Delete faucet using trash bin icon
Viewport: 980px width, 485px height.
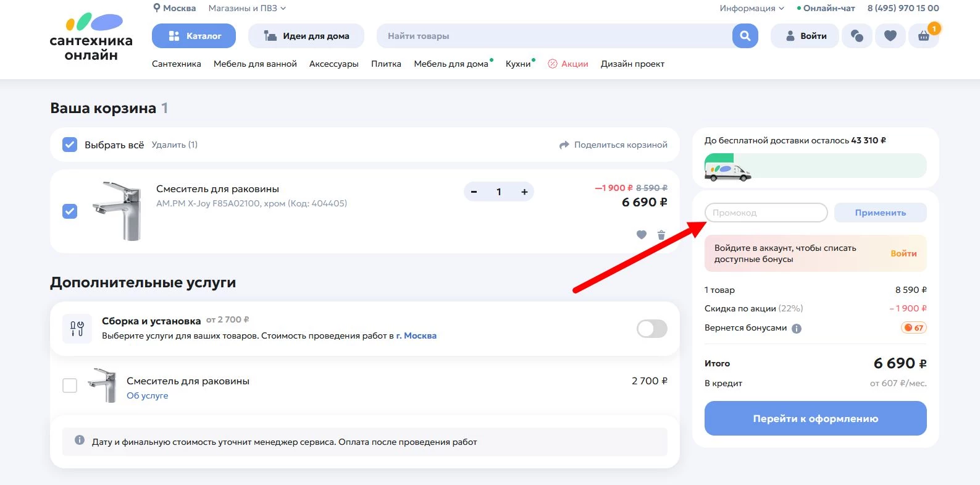[661, 235]
